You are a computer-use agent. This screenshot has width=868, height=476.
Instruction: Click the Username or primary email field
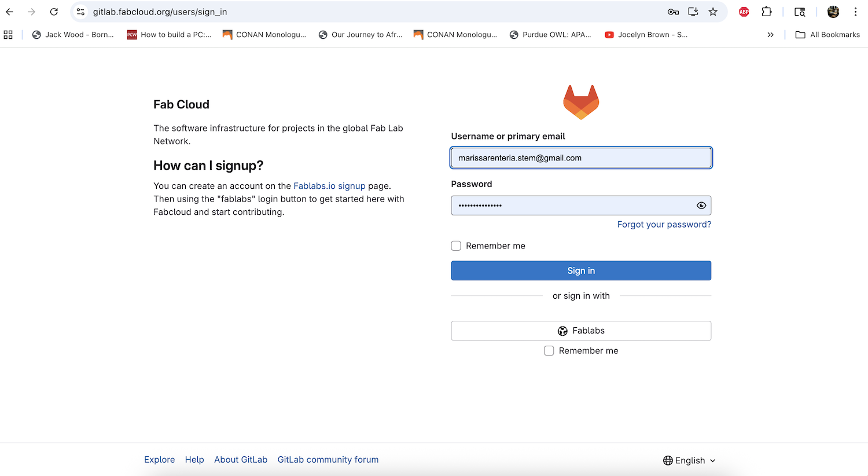581,158
